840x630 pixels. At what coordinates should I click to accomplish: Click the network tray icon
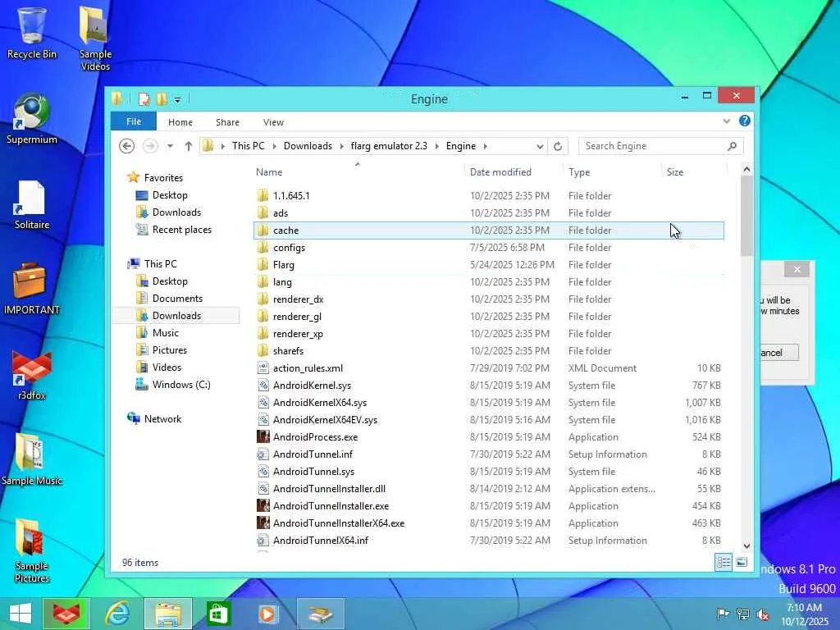pos(743,614)
